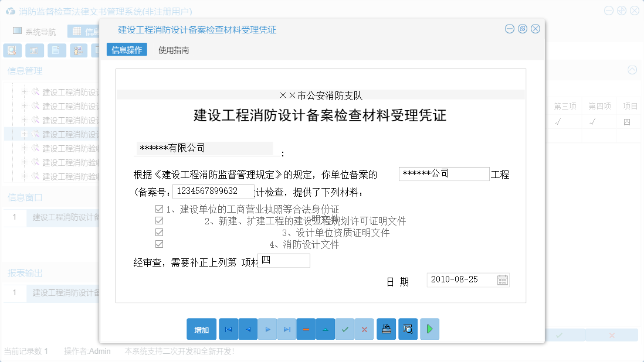The width and height of the screenshot is (644, 362).
Task: Confirm changes with green checkmark icon
Action: coord(345,329)
